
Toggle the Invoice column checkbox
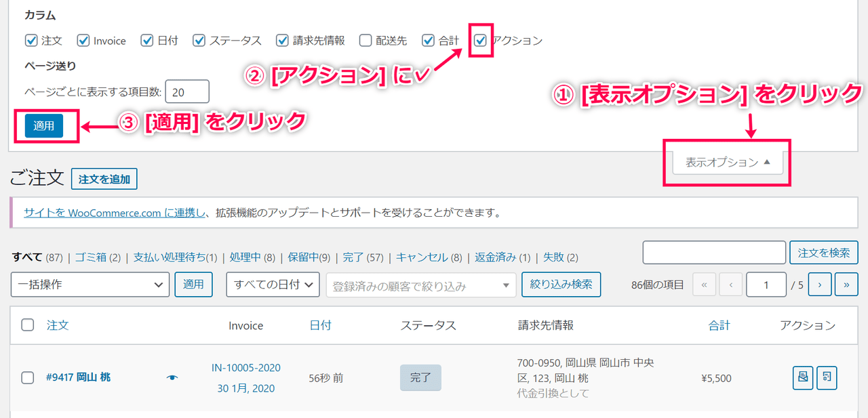[83, 41]
